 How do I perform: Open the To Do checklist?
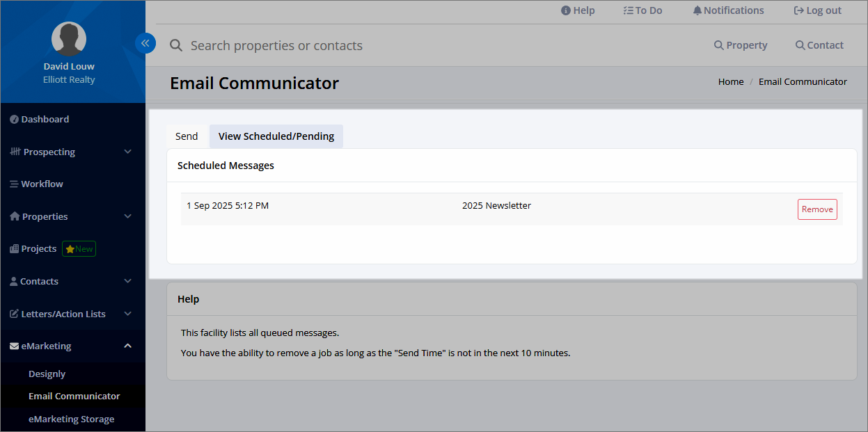[x=642, y=10]
